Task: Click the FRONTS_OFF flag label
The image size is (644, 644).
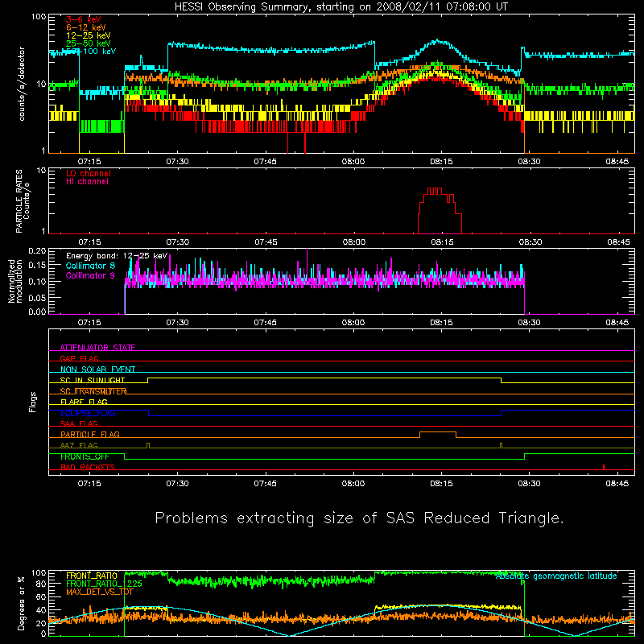Action: (85, 456)
